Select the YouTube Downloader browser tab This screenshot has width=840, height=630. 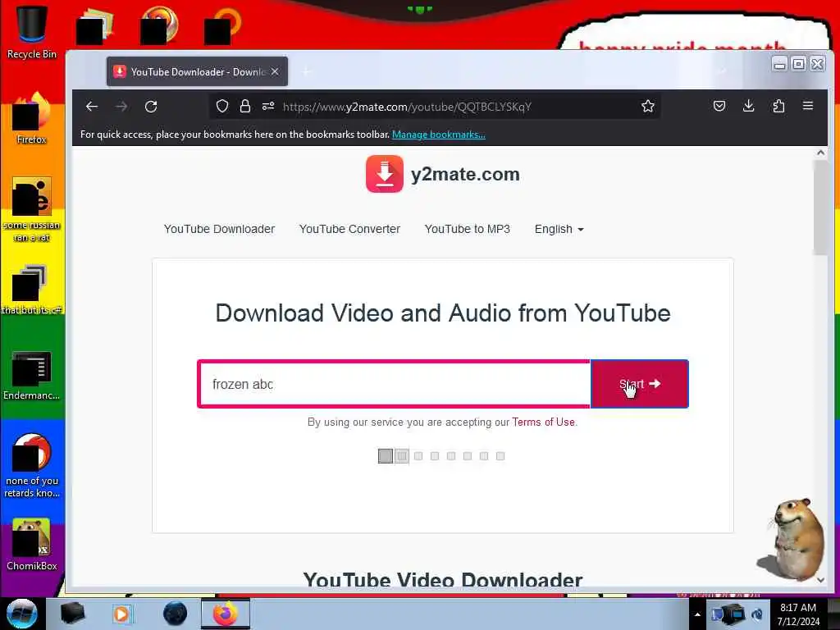[x=197, y=71]
